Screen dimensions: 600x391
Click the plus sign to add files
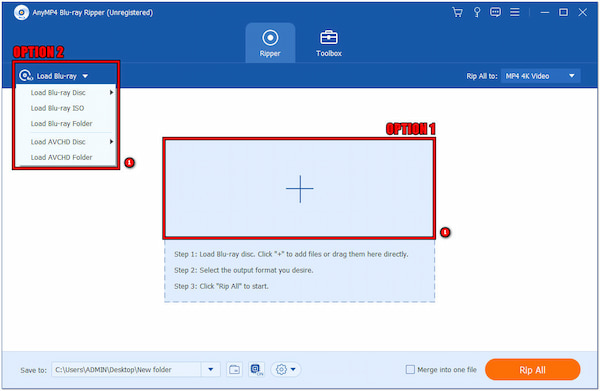(x=300, y=189)
